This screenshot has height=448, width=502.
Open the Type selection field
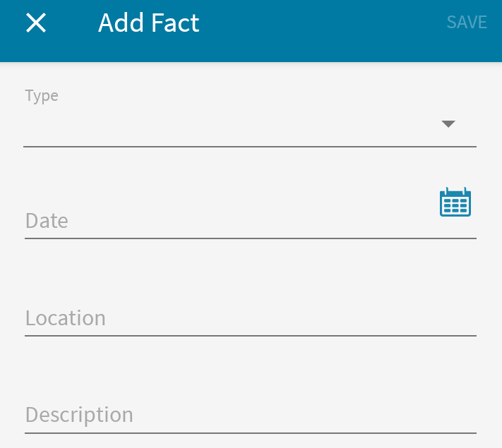(250, 125)
